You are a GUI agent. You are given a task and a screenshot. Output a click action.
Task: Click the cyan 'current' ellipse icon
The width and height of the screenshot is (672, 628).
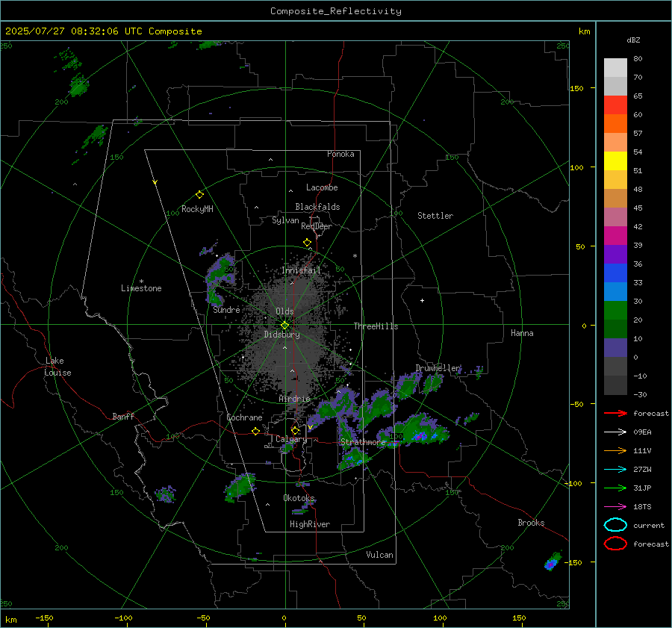(615, 525)
